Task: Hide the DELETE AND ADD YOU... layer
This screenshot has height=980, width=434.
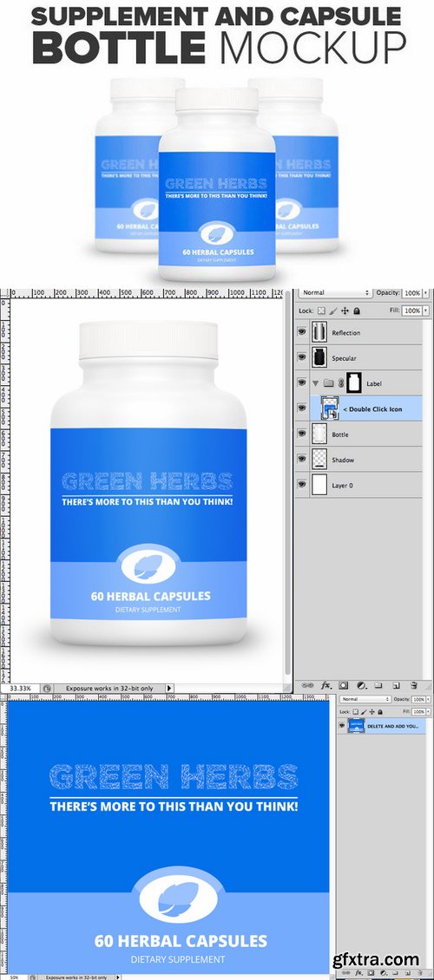Action: point(342,727)
